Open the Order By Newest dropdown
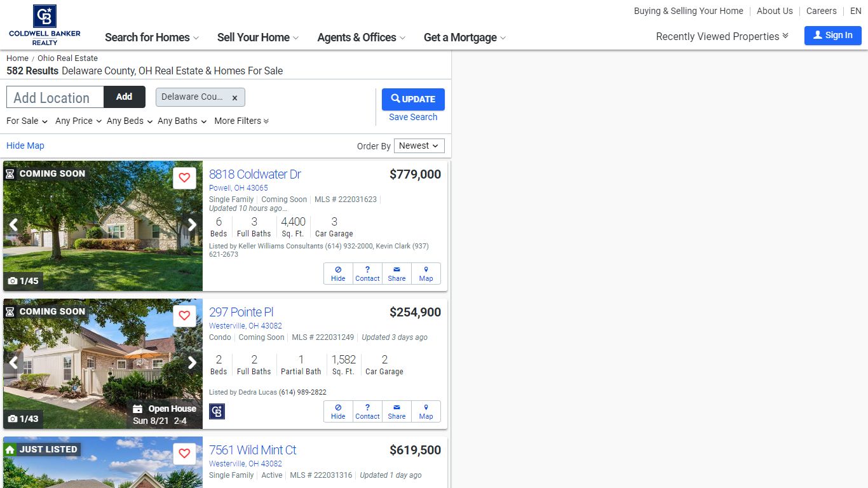This screenshot has height=488, width=868. tap(419, 146)
